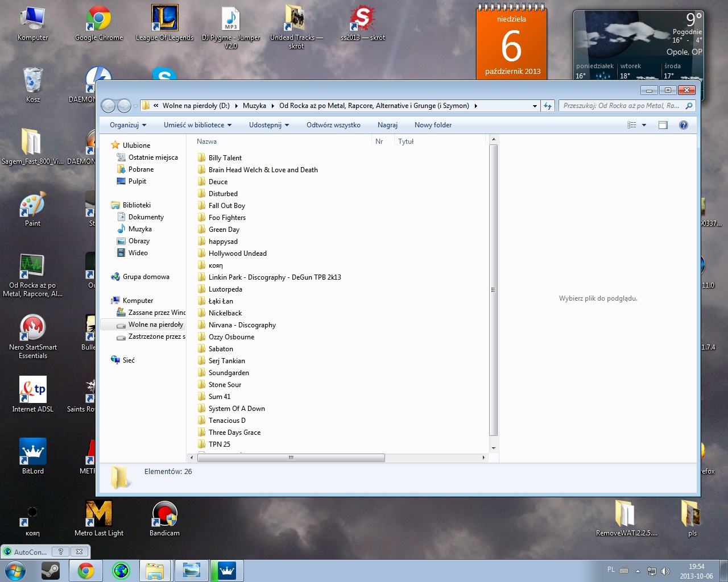Screen dimensions: 728x582
Task: Select the Three Days Grace folder
Action: coord(229,433)
